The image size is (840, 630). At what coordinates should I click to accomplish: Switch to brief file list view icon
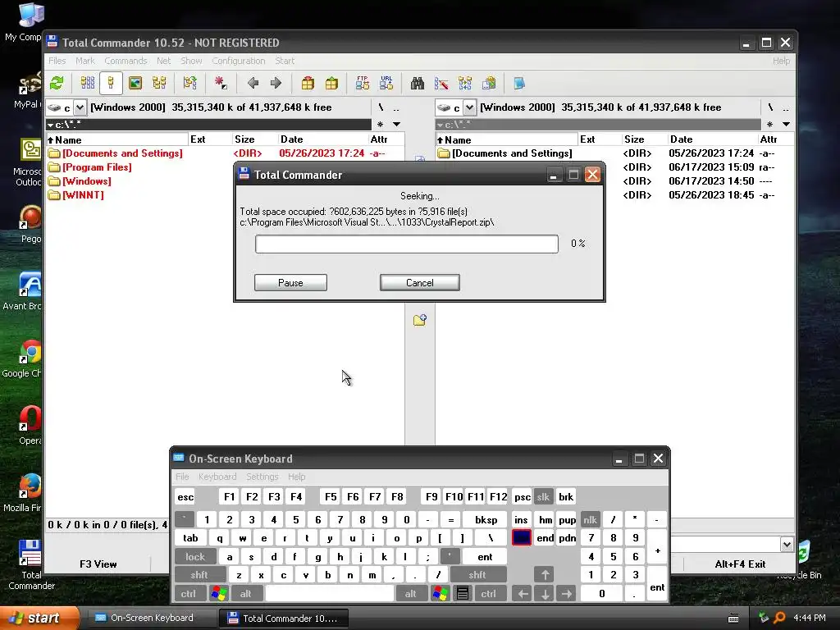point(88,83)
